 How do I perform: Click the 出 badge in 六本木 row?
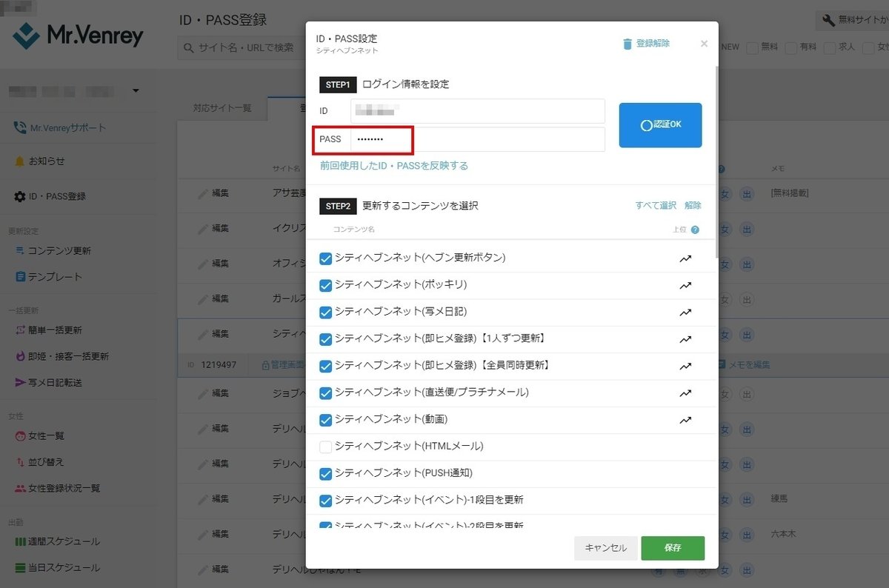(x=747, y=534)
